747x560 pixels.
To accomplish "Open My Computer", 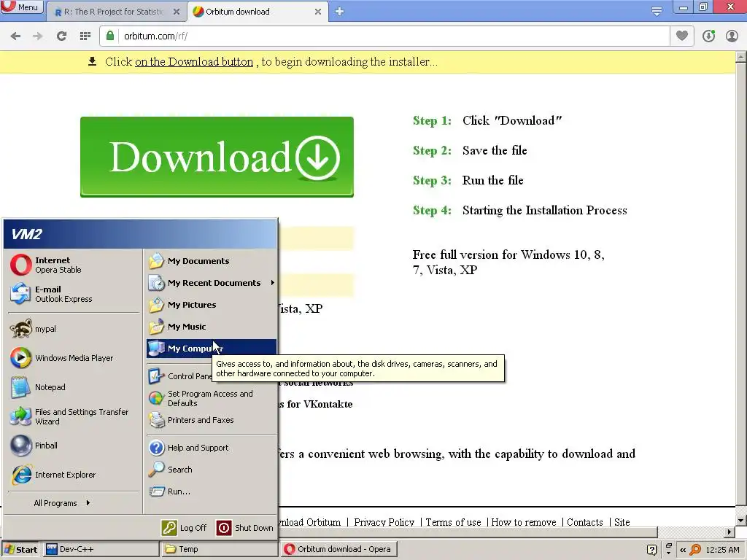I will click(x=212, y=349).
